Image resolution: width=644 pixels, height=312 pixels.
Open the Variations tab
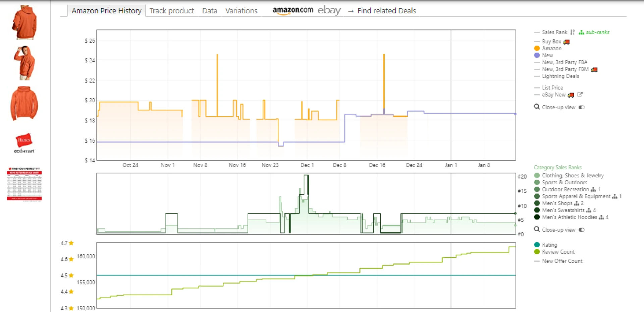[241, 10]
